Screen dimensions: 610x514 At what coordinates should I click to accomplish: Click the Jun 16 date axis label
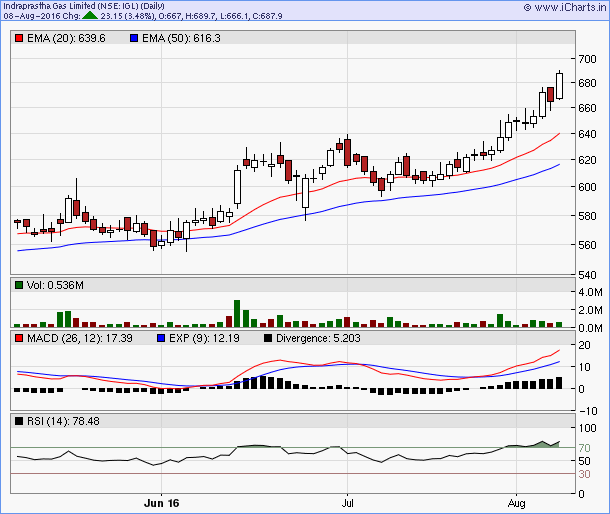coord(161,503)
